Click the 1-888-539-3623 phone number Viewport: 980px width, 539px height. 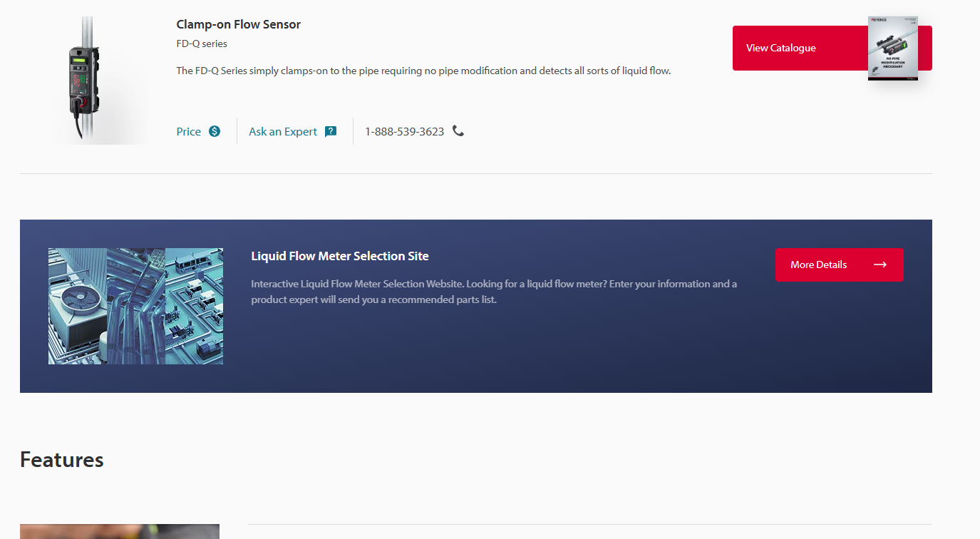point(404,132)
